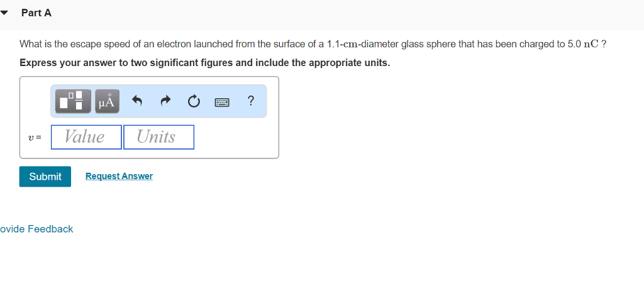Open the Provide Feedback link
Image resolution: width=644 pixels, height=298 pixels.
pyautogui.click(x=36, y=229)
